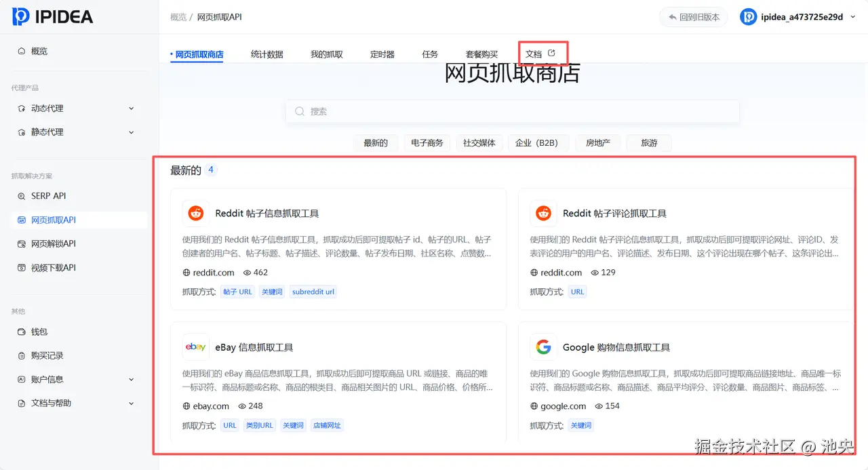Filter by 企业 (B2B) category
Viewport: 868px width, 470px height.
point(537,143)
